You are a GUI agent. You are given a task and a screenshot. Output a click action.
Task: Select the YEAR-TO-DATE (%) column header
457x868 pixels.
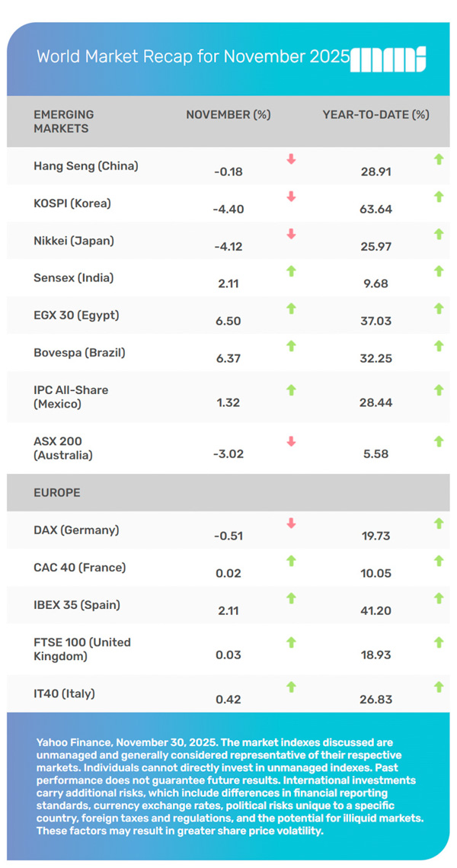(x=376, y=114)
